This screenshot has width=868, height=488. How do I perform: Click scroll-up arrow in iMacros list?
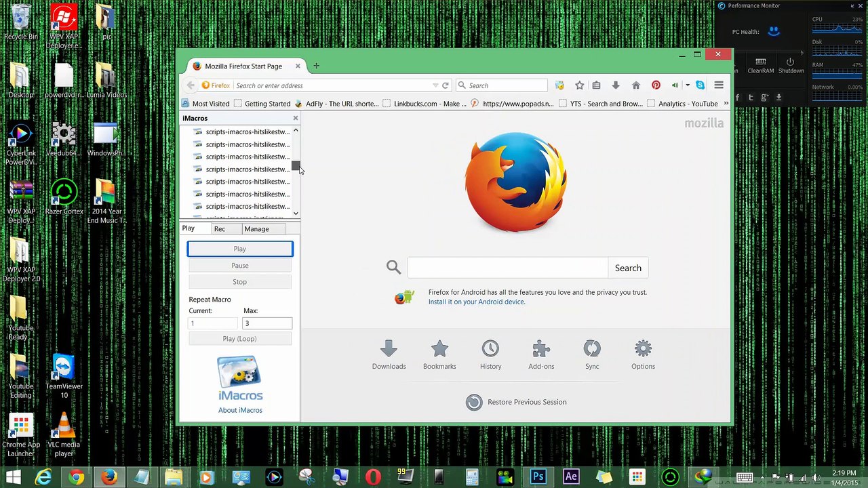[296, 130]
